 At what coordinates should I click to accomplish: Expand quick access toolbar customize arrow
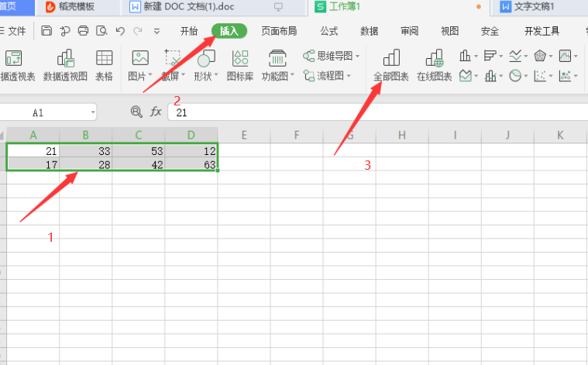point(156,31)
